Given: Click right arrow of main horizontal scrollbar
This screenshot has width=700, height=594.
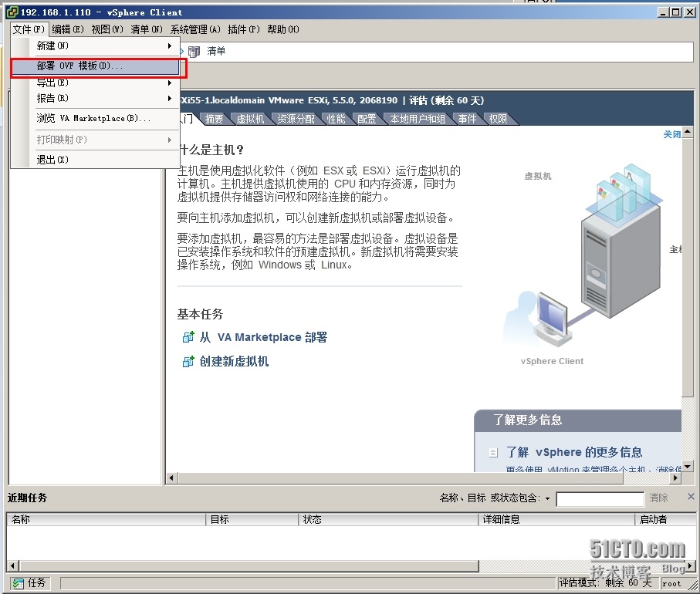Looking at the screenshot, I should (675, 478).
